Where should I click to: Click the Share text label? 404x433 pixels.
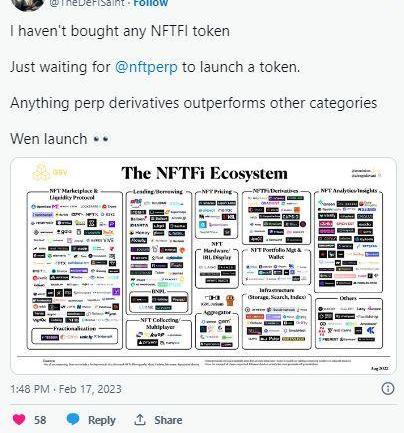[168, 420]
